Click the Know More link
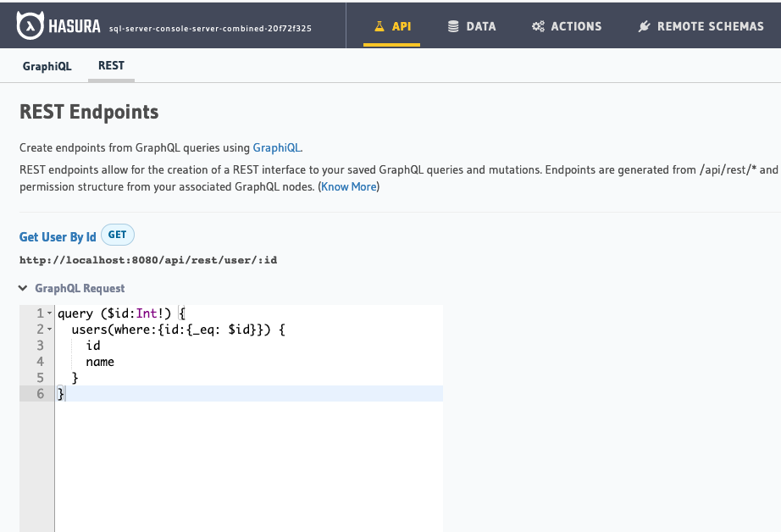The width and height of the screenshot is (781, 532). [348, 186]
